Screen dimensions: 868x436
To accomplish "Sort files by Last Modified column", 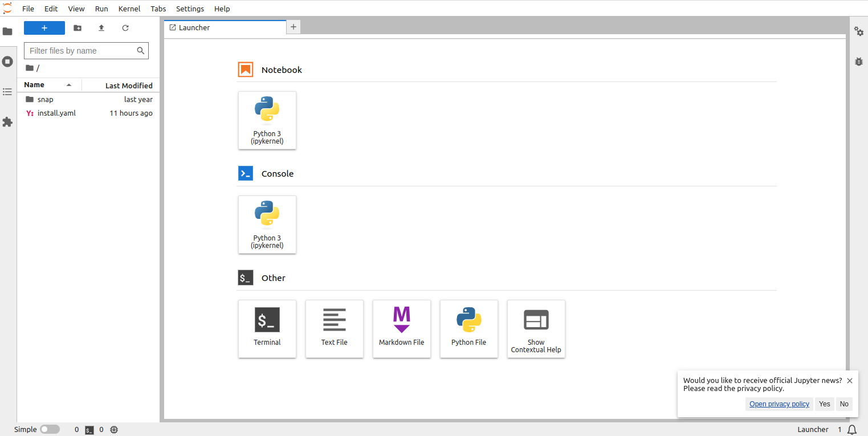I will (129, 85).
